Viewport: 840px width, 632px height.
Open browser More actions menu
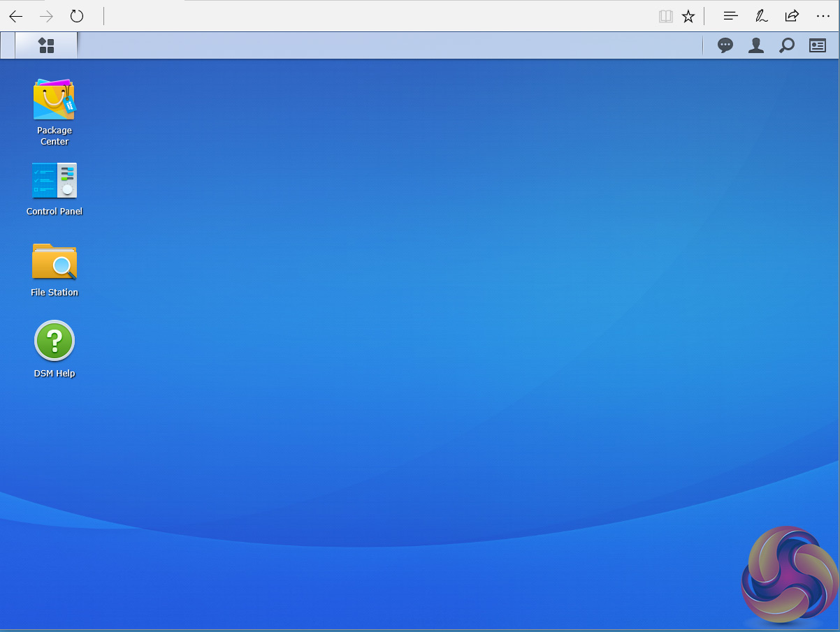pyautogui.click(x=823, y=16)
